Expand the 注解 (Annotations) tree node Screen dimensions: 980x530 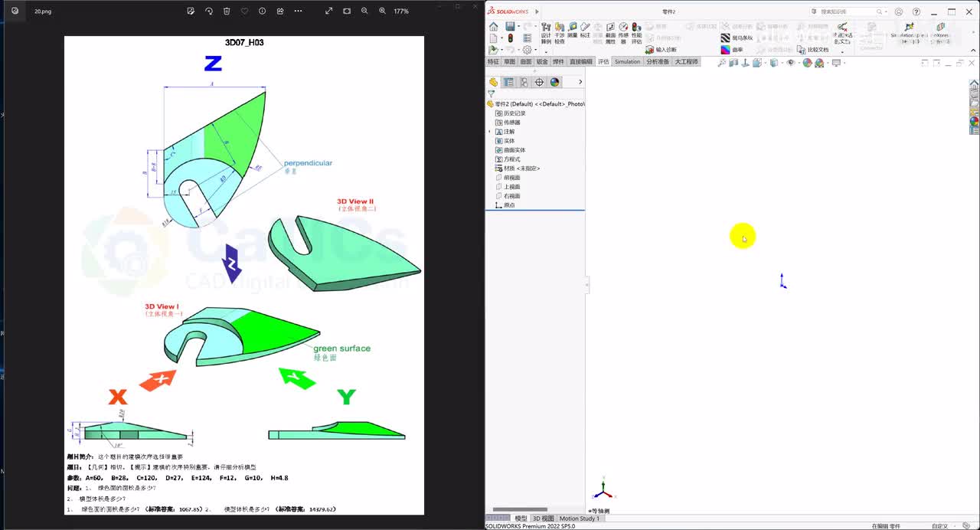(490, 132)
